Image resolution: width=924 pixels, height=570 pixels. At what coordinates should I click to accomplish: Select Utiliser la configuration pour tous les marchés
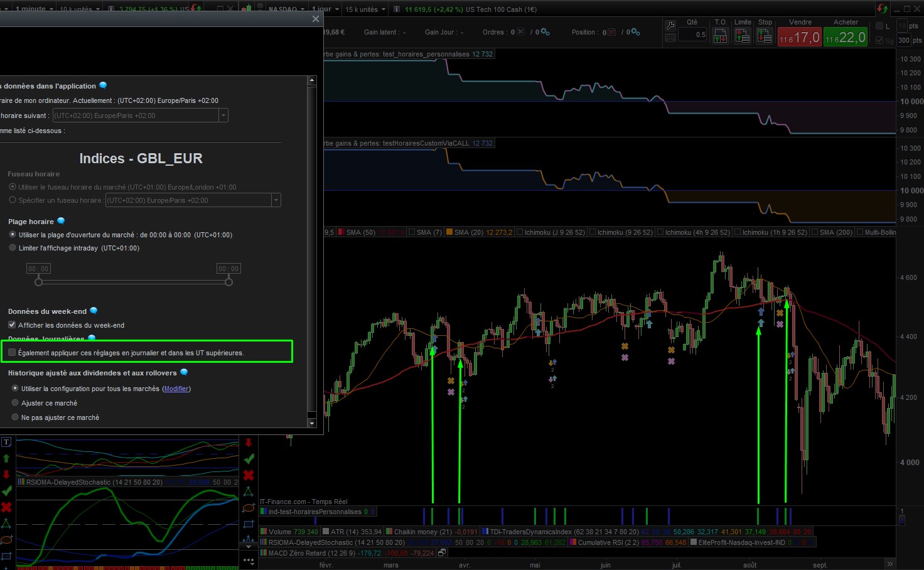[x=15, y=389]
